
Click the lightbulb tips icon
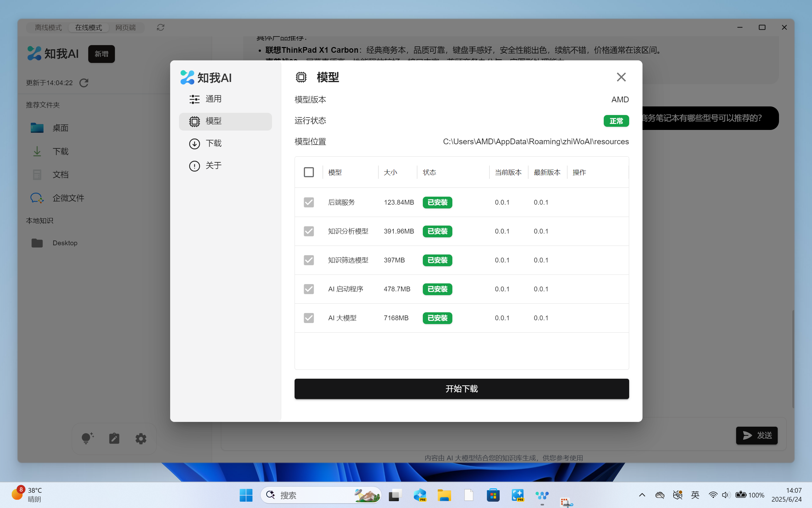(87, 438)
